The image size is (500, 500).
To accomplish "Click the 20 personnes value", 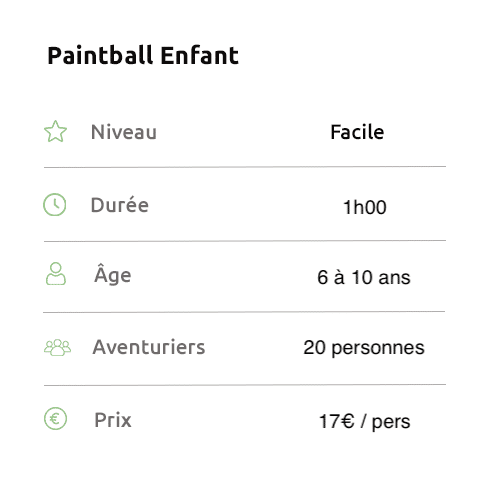I will (x=364, y=348).
